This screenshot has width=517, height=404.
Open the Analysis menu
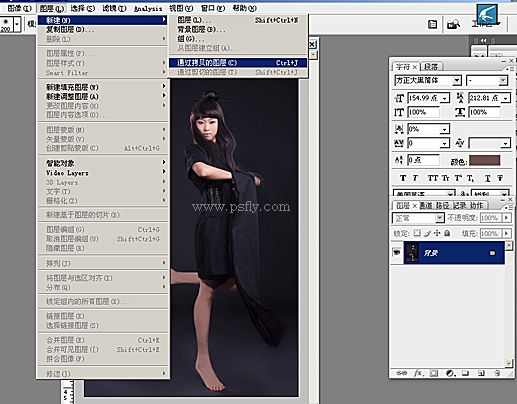(x=148, y=8)
